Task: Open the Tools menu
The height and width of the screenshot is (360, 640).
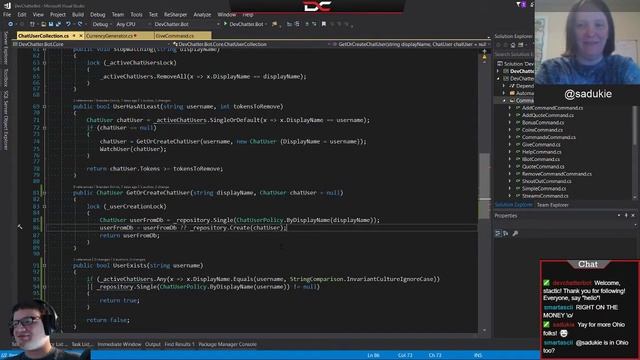Action: [136, 15]
